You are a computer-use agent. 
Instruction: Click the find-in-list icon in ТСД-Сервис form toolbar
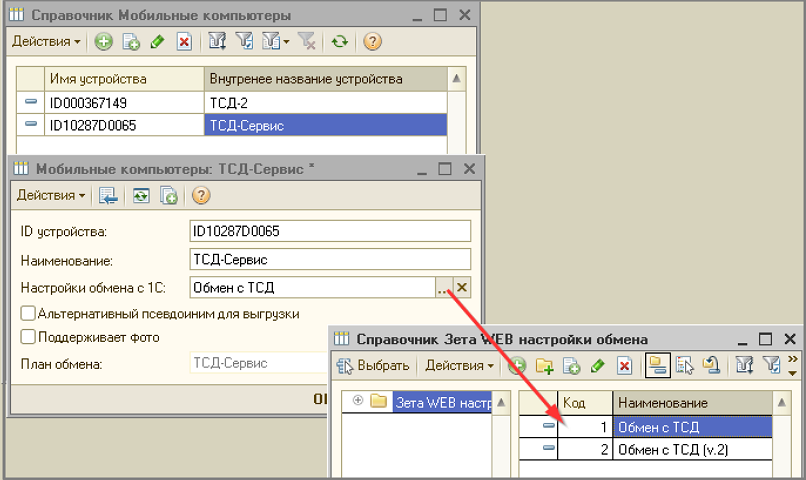[108, 196]
